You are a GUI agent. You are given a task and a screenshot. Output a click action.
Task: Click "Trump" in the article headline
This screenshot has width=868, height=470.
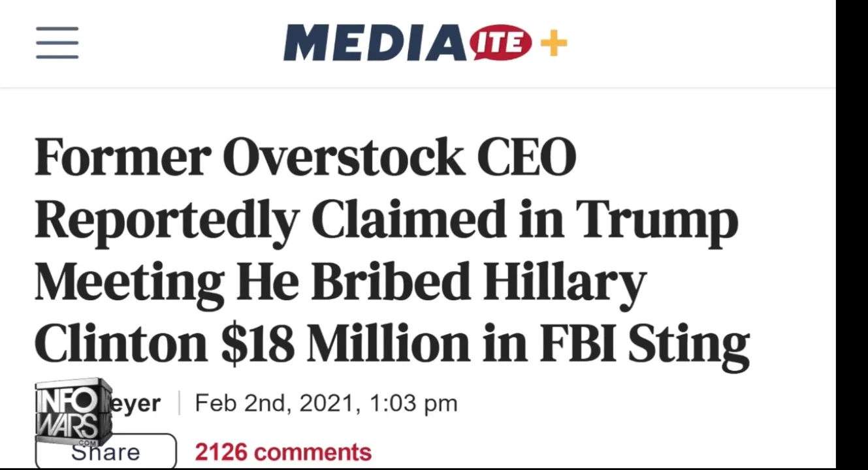(656, 220)
